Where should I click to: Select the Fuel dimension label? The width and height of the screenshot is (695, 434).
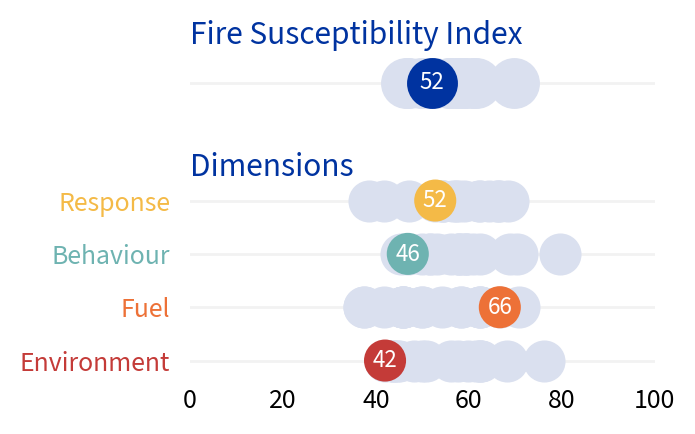[145, 308]
